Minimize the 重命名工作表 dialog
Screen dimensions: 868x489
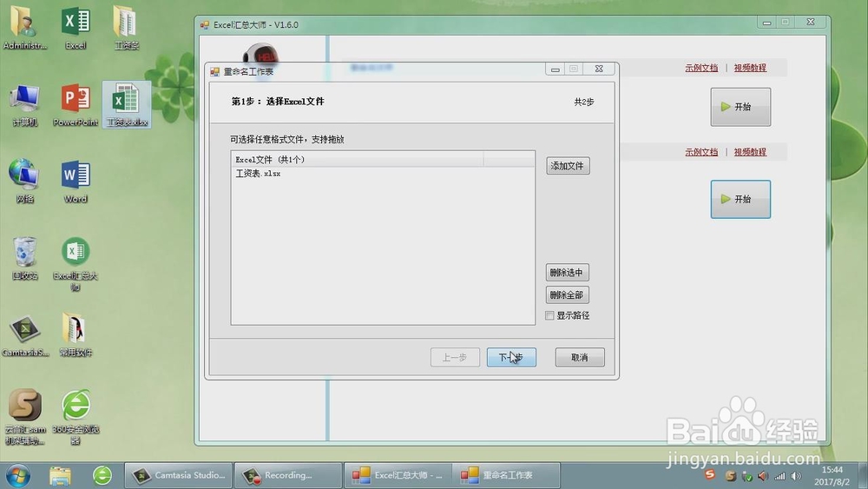pyautogui.click(x=555, y=69)
